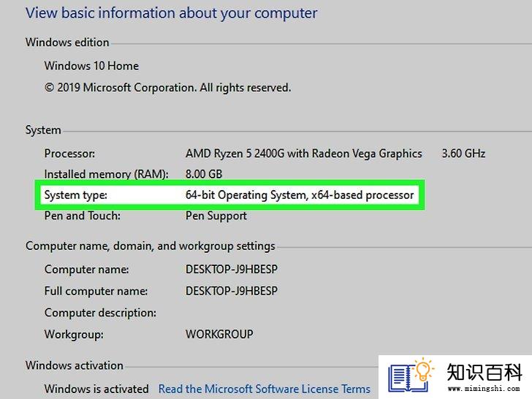Click the open book lightbulb logo icon
Image resolution: width=532 pixels, height=399 pixels.
[411, 375]
